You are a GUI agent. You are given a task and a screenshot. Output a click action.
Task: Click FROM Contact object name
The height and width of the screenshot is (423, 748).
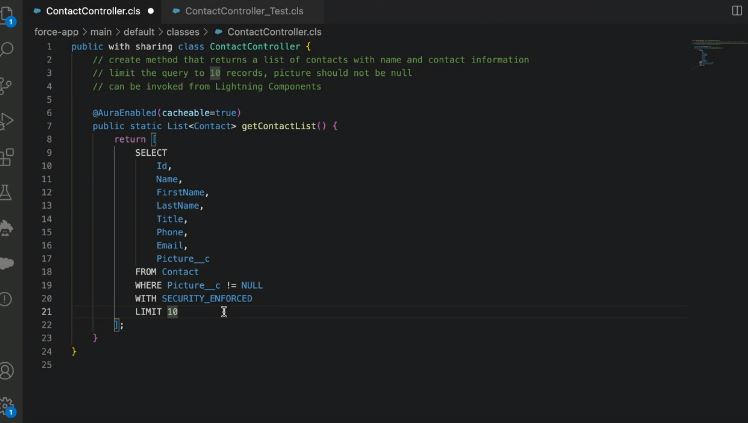pyautogui.click(x=180, y=272)
